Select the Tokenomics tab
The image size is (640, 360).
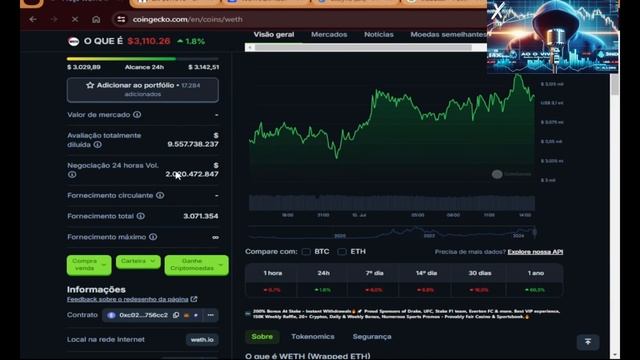313,337
